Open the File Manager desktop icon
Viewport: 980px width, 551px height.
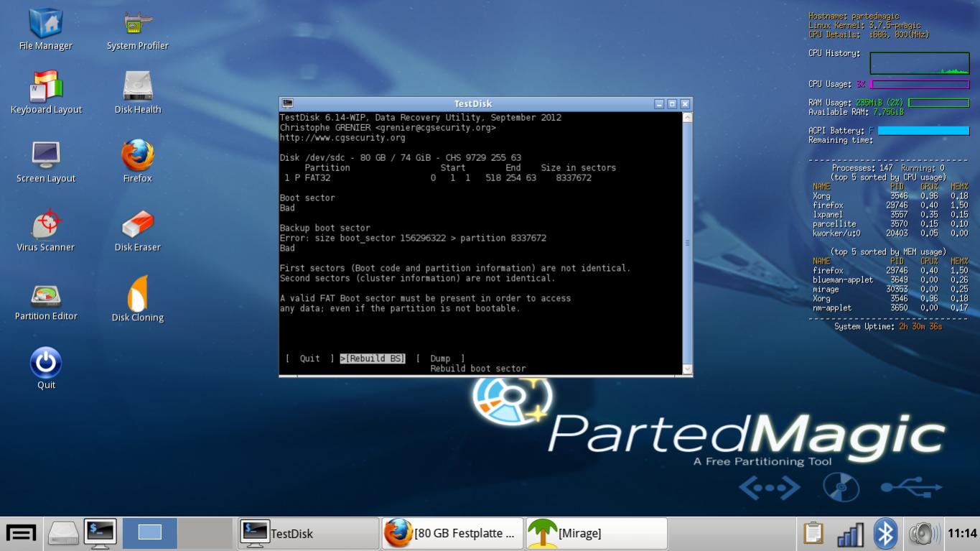[x=45, y=30]
